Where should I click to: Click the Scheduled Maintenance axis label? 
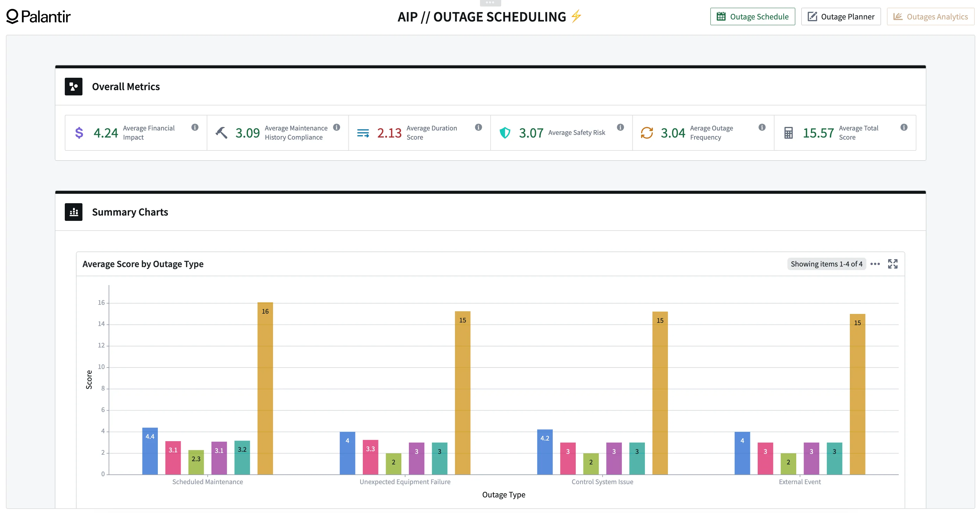(207, 482)
